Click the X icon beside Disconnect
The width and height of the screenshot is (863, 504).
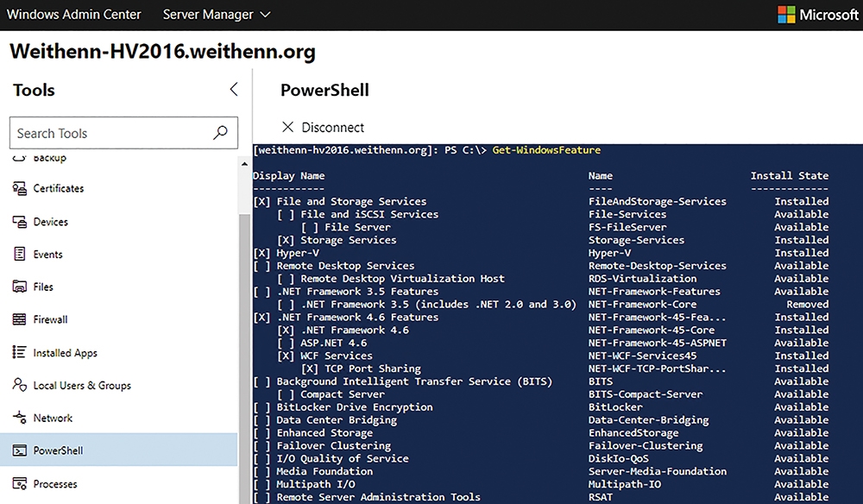tap(287, 127)
